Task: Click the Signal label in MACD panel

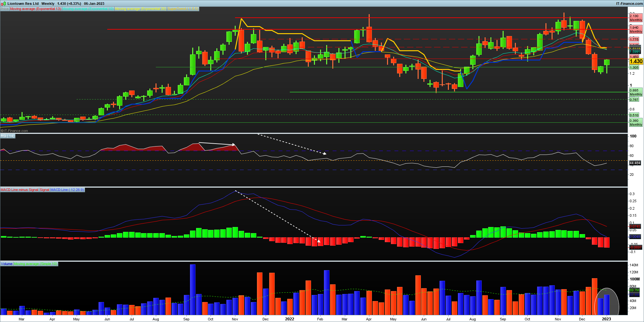Action: click(x=44, y=190)
